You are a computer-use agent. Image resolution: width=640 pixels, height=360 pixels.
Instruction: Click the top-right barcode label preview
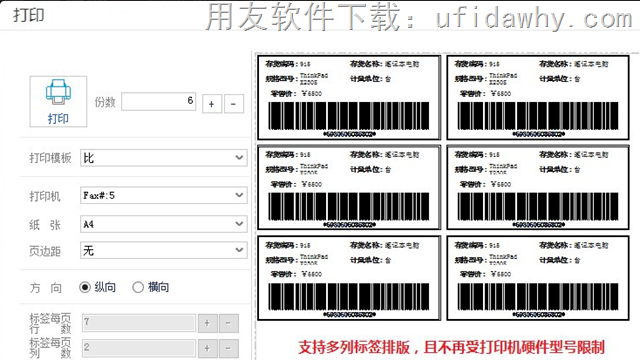point(538,98)
